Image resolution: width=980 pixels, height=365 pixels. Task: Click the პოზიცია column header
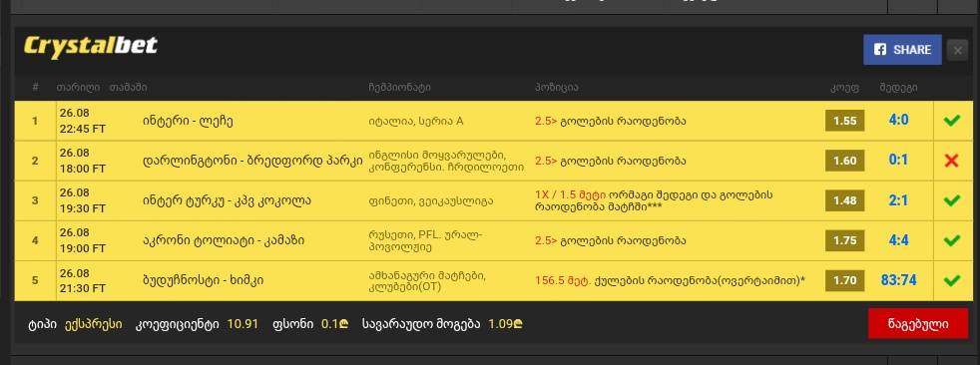[556, 88]
